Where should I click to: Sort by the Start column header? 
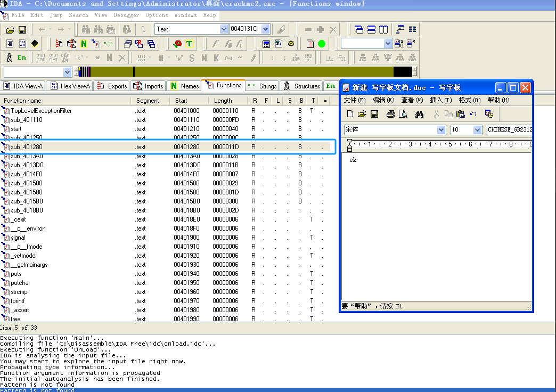pos(190,101)
